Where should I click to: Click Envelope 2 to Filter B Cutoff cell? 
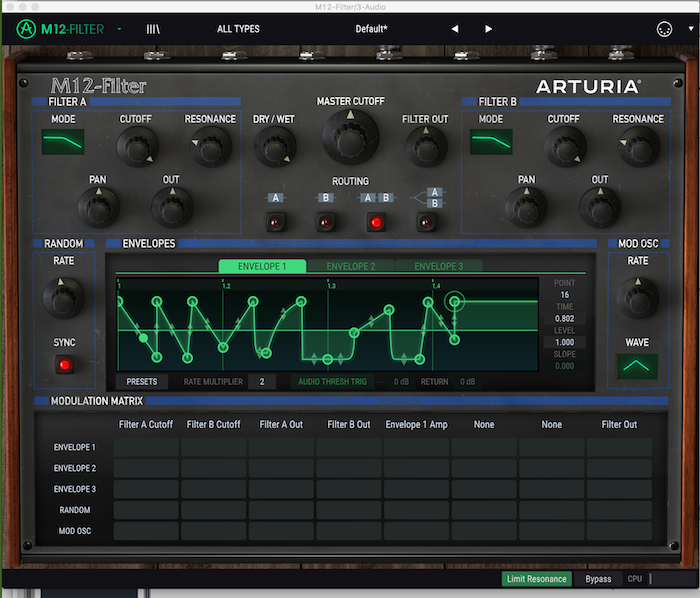[x=213, y=468]
